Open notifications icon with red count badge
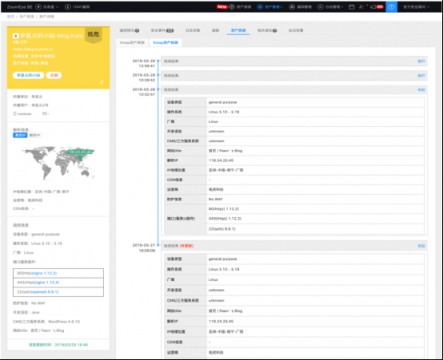 [x=377, y=7]
